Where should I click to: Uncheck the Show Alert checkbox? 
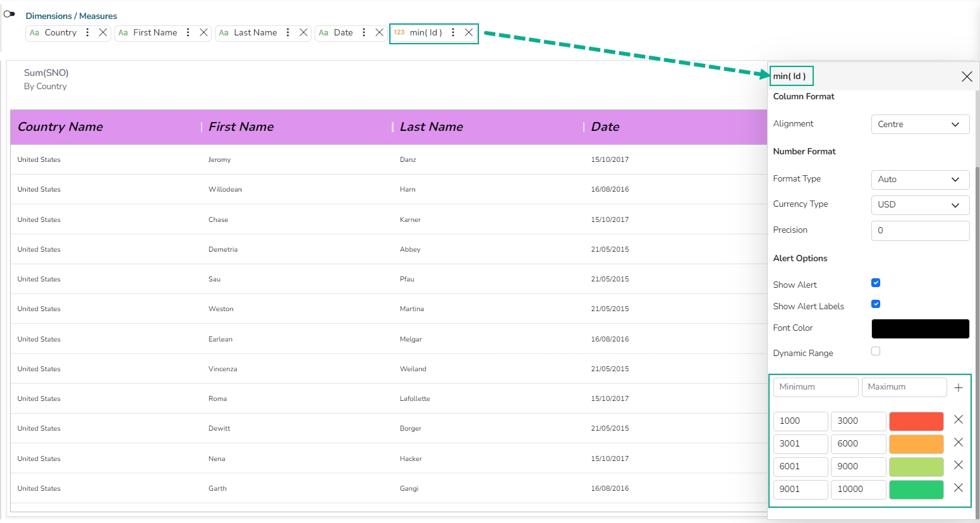[876, 283]
